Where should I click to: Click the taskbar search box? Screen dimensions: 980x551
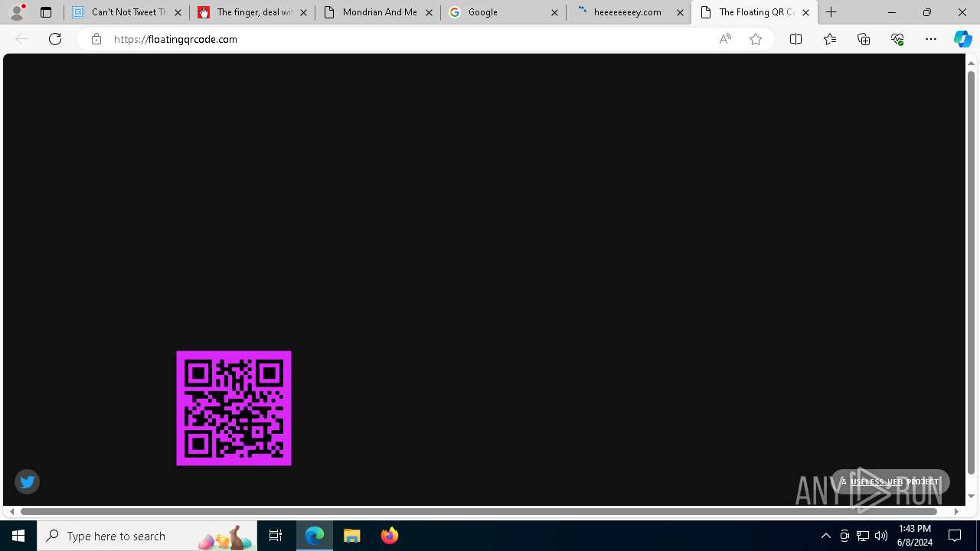click(147, 536)
